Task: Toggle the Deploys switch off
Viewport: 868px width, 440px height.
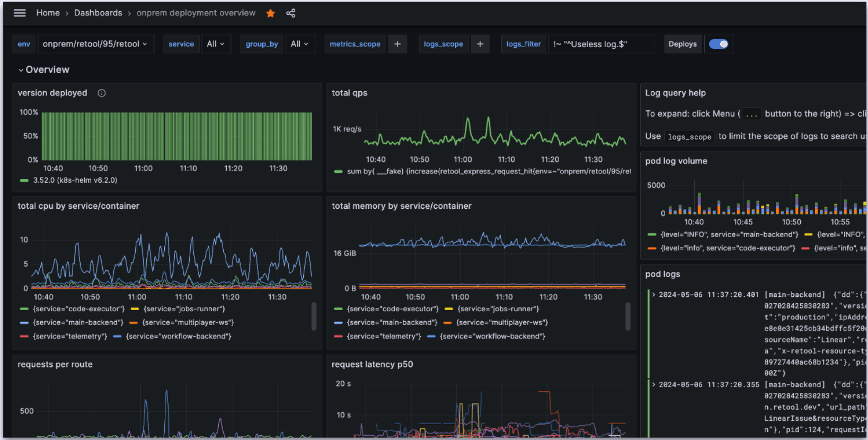Action: click(719, 44)
